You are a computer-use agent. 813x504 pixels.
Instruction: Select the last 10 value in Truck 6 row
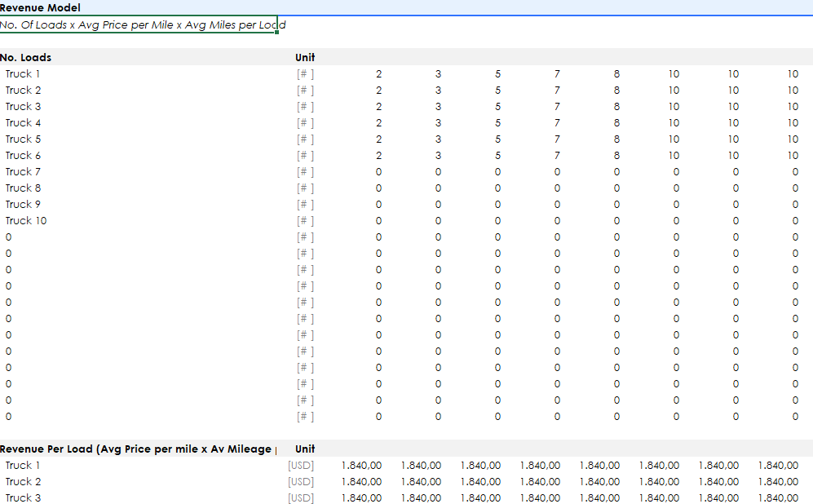[x=793, y=155]
